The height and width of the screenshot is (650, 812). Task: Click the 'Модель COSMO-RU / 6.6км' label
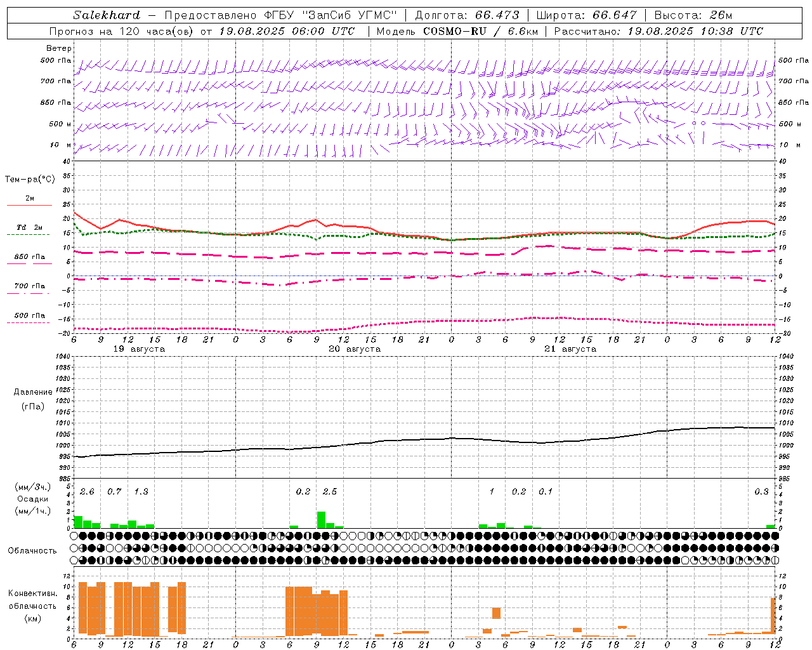click(457, 31)
